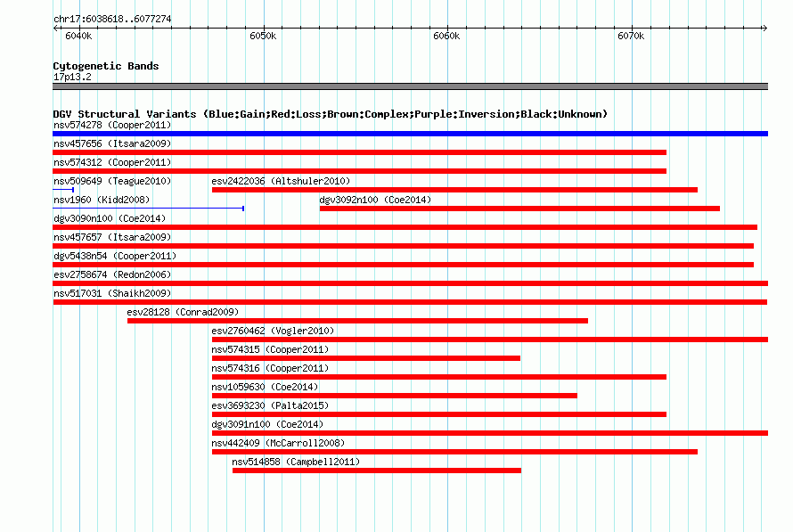Click the red bar under esv2422036

(x=454, y=190)
